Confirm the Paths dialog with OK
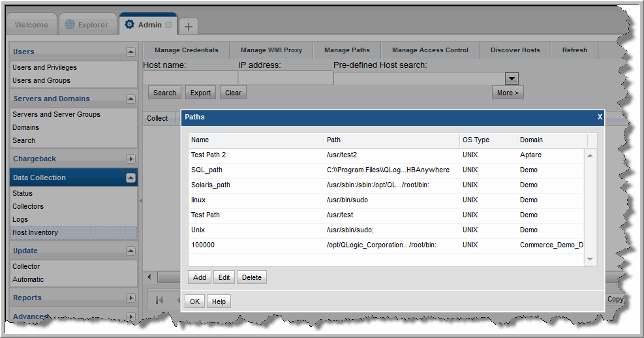The image size is (644, 338). pyautogui.click(x=194, y=301)
